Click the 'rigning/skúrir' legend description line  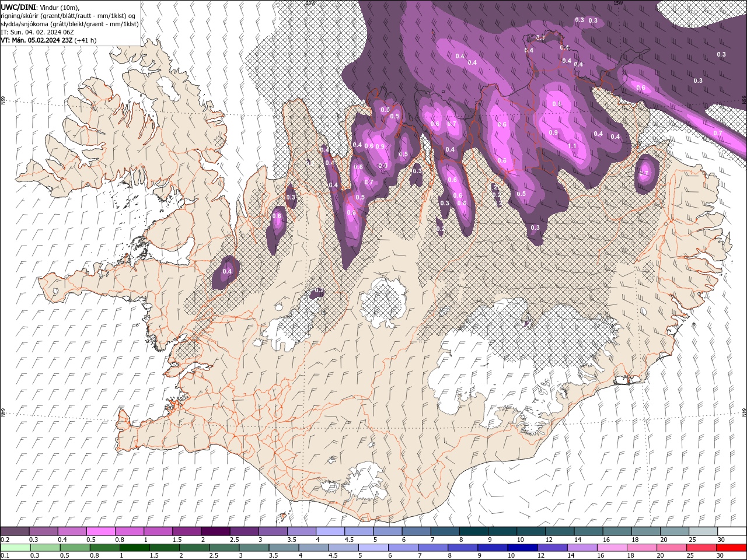coord(68,16)
